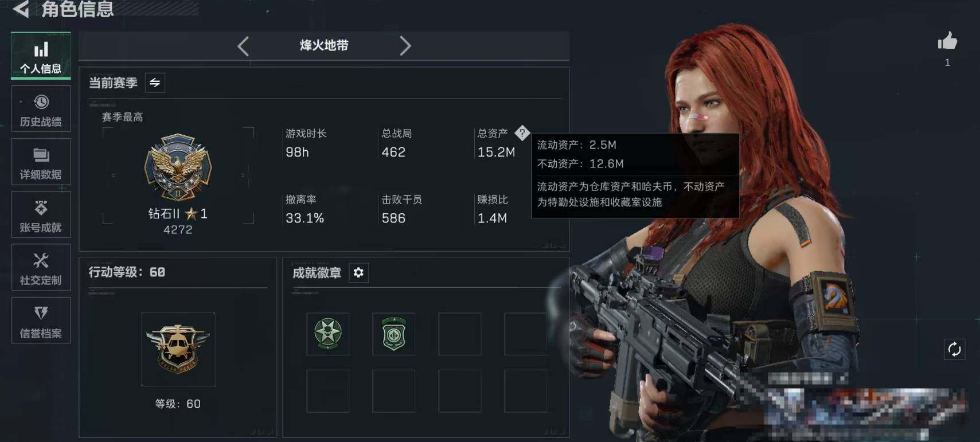Open the 历史战绩 tab
The image size is (980, 442).
(x=41, y=109)
